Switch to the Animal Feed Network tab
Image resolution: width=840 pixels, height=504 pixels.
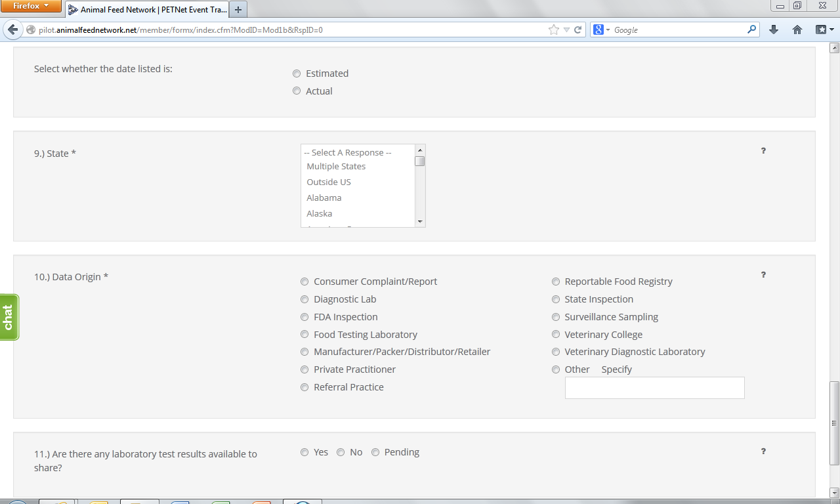pos(147,10)
